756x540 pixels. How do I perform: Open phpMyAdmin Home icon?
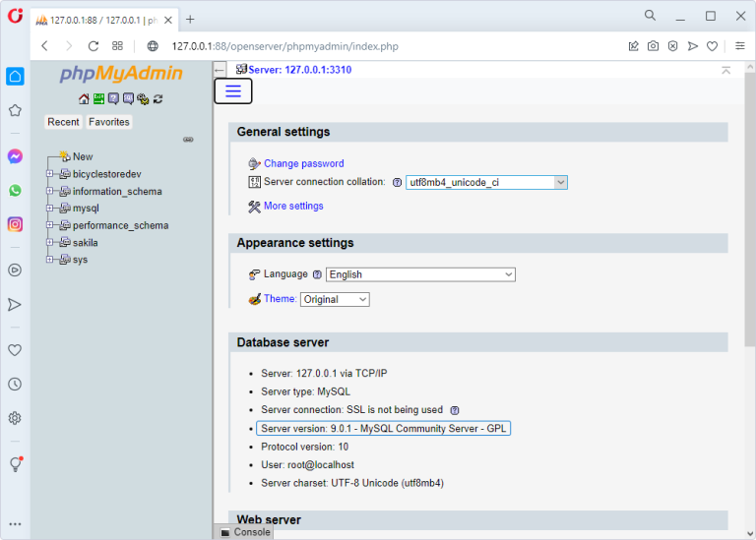point(84,98)
